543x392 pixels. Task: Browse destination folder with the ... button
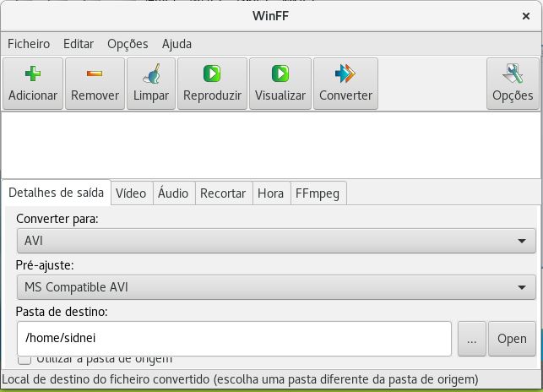coord(472,339)
